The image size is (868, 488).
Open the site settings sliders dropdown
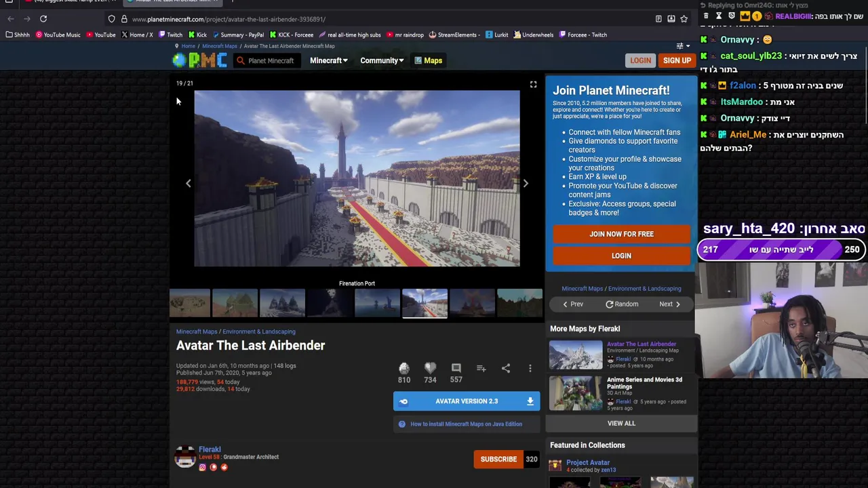pos(683,46)
